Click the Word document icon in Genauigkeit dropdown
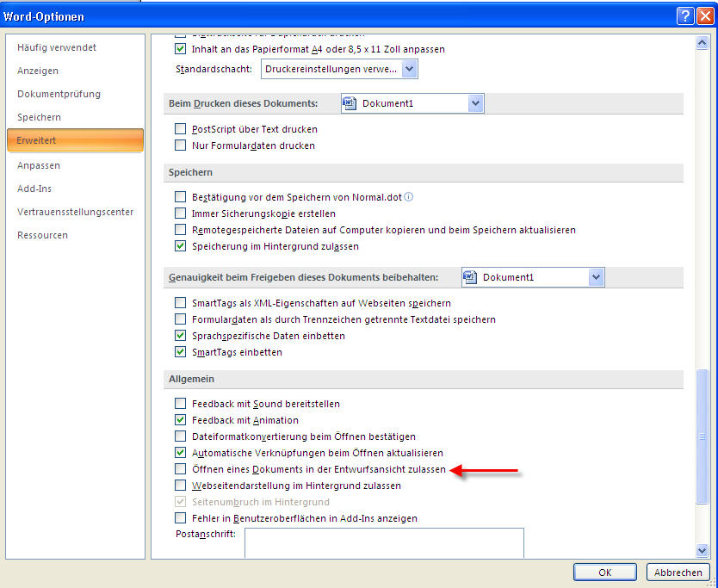Screen dimensions: 718x588 (470, 277)
